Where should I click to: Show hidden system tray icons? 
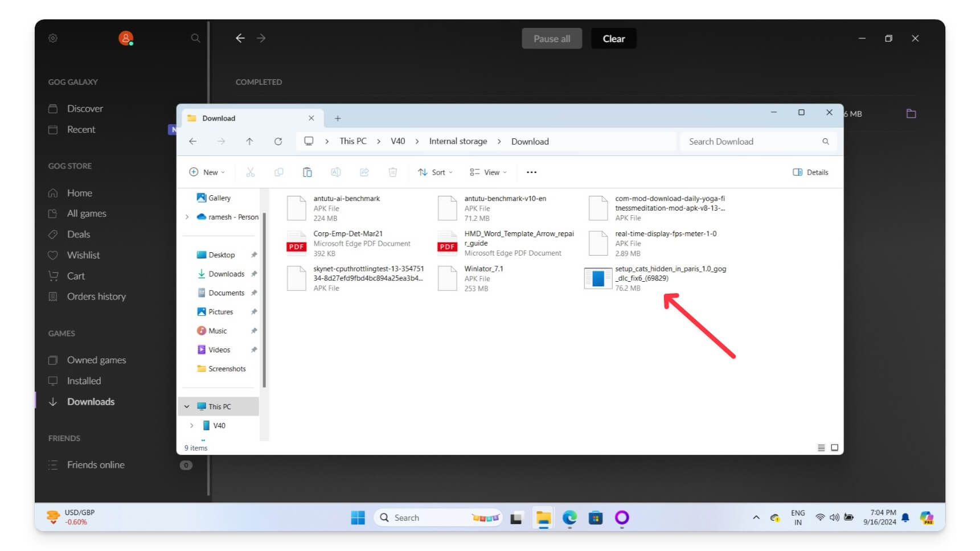click(756, 517)
